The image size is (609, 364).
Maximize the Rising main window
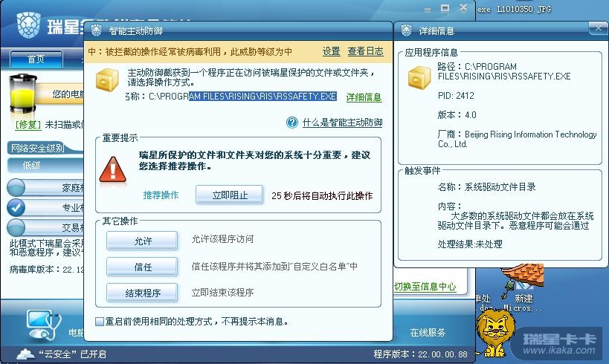(x=445, y=8)
